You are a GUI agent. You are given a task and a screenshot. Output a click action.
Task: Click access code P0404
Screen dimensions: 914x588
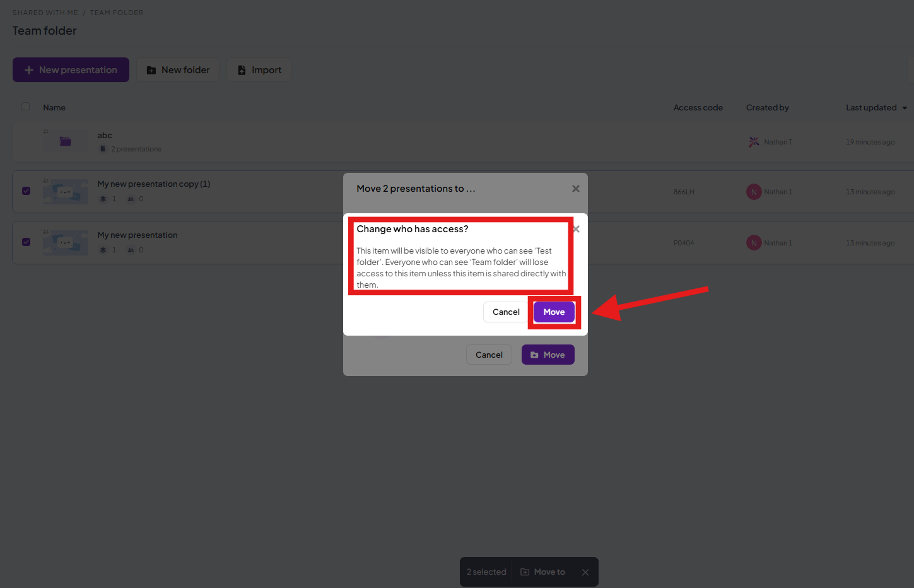(684, 243)
